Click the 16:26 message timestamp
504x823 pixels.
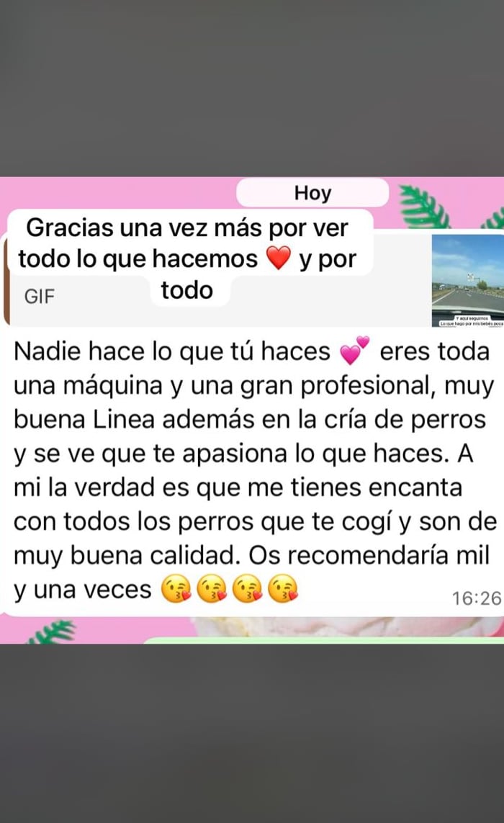477,598
